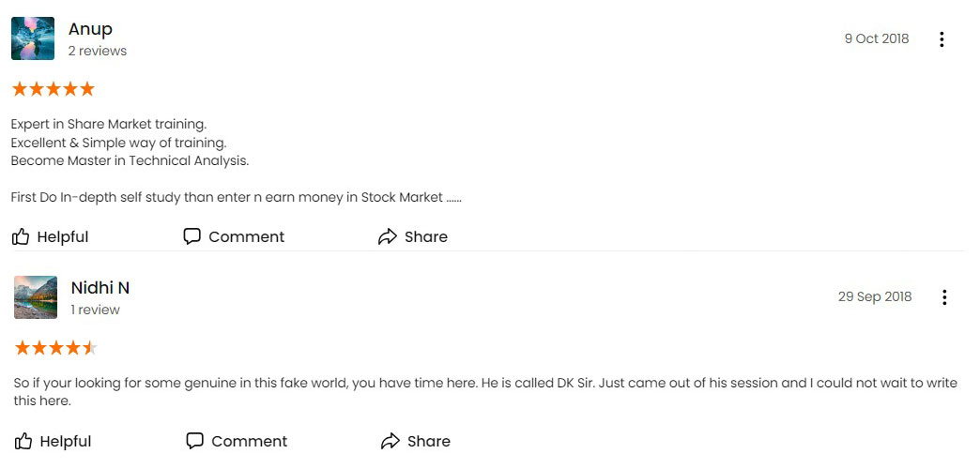Click the Comment label on Nidhi N's review

tap(250, 442)
